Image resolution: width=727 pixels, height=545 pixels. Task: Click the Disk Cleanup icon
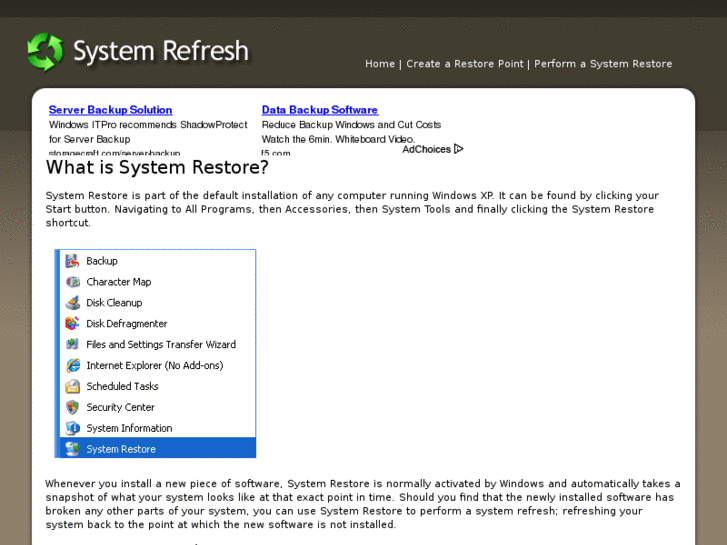coord(72,302)
